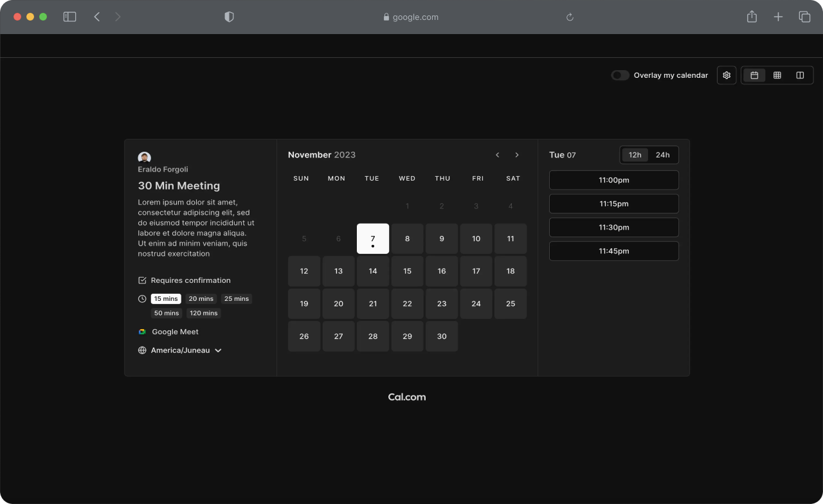Click the Google Meet icon
This screenshot has width=823, height=504.
pyautogui.click(x=142, y=332)
